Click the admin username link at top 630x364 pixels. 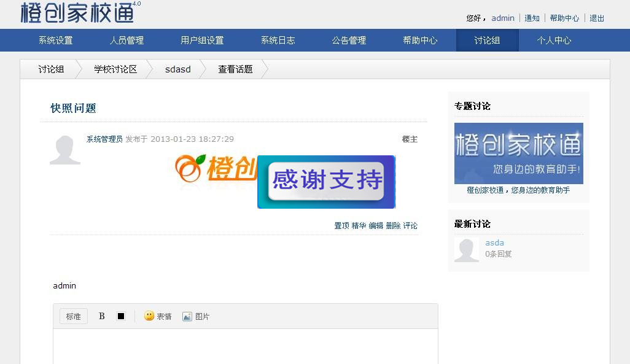pyautogui.click(x=503, y=18)
